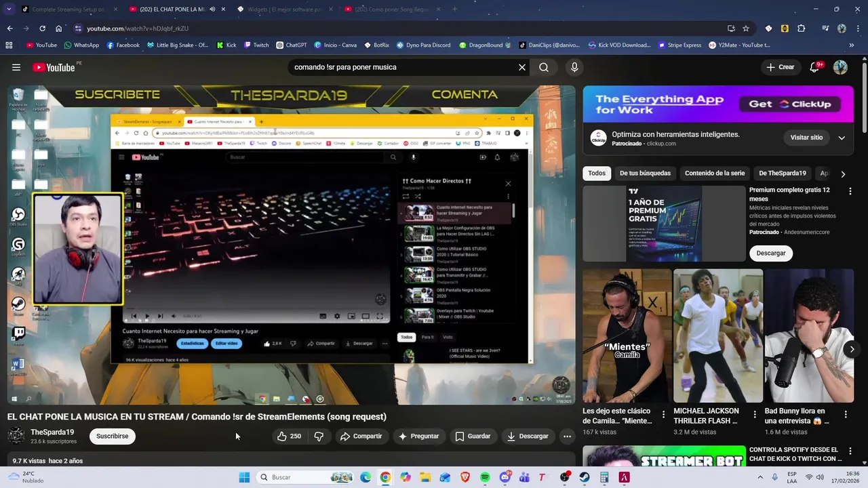Open Bad Bunny llora short

pyautogui.click(x=809, y=335)
